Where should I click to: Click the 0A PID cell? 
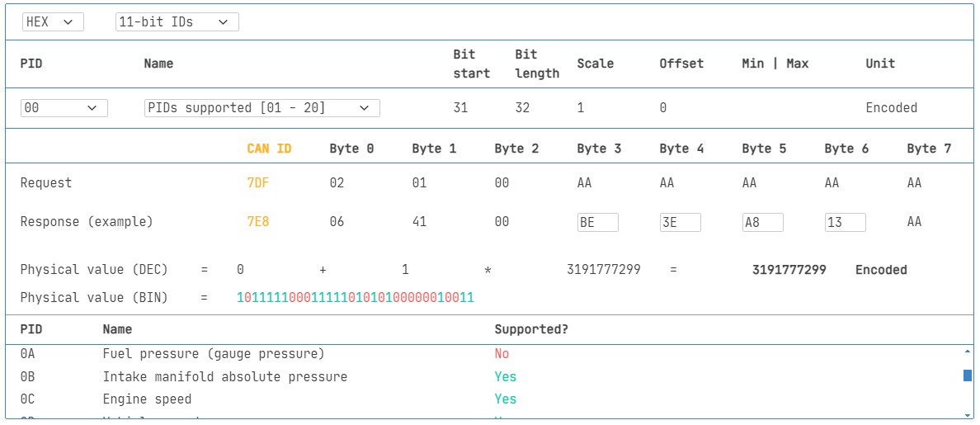point(29,354)
